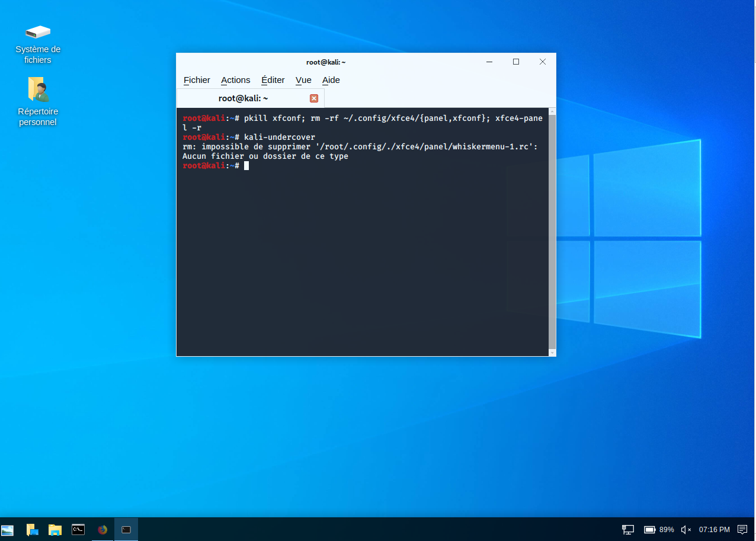Open the Vue menu
This screenshot has width=756, height=541.
coord(303,80)
